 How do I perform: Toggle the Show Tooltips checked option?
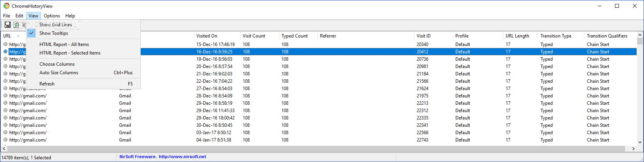point(83,33)
